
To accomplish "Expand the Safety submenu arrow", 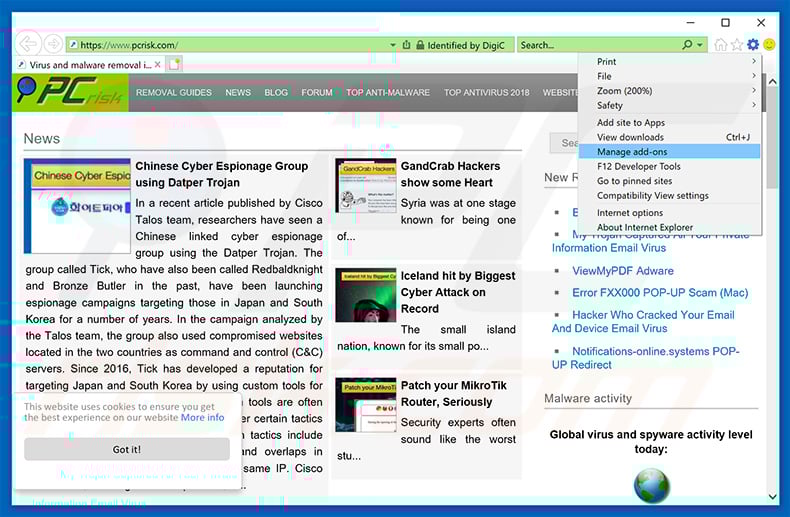I will click(x=754, y=105).
